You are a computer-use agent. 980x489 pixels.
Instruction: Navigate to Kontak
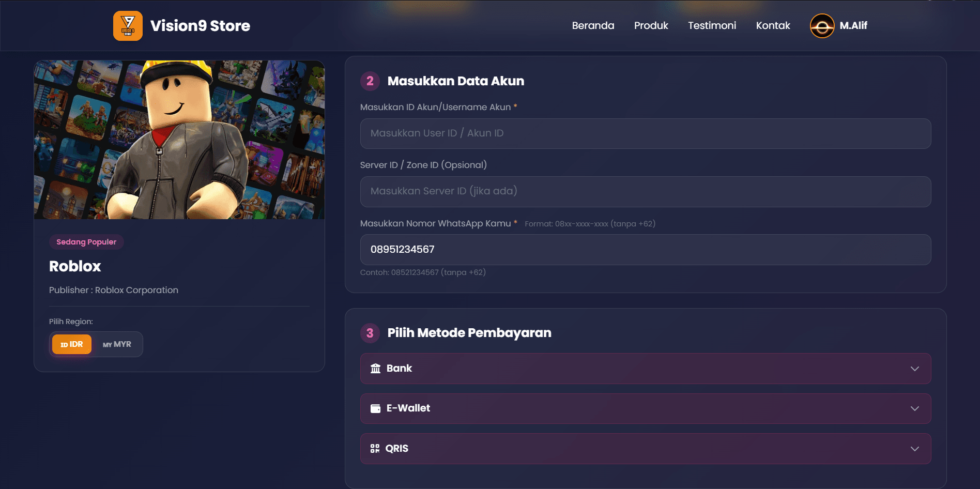pos(773,25)
